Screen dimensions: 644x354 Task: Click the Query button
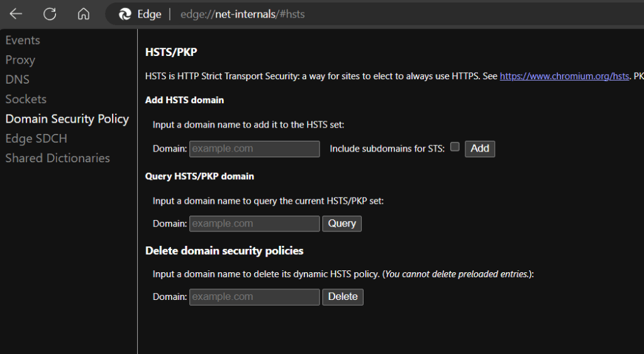[341, 224]
